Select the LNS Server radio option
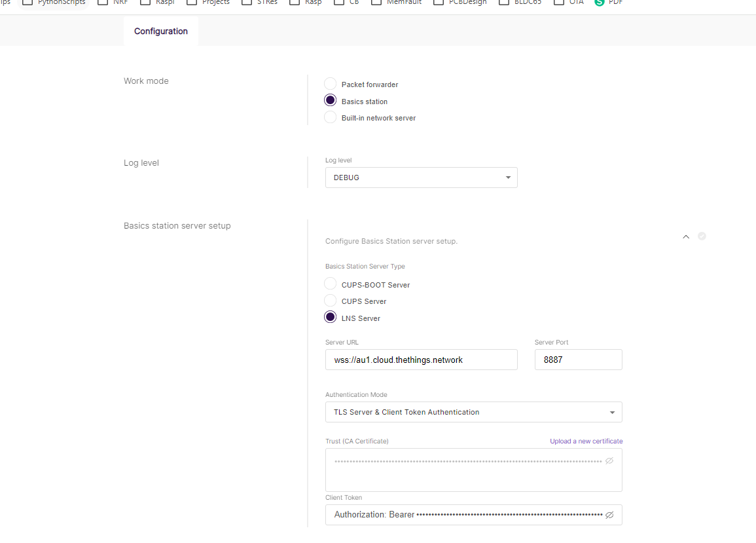The height and width of the screenshot is (543, 756). [331, 318]
